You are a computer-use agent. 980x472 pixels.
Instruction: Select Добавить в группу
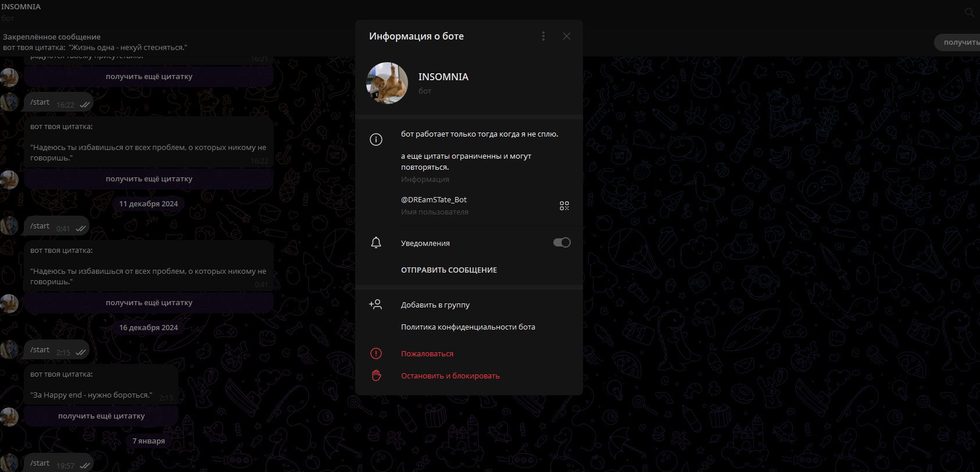(435, 305)
